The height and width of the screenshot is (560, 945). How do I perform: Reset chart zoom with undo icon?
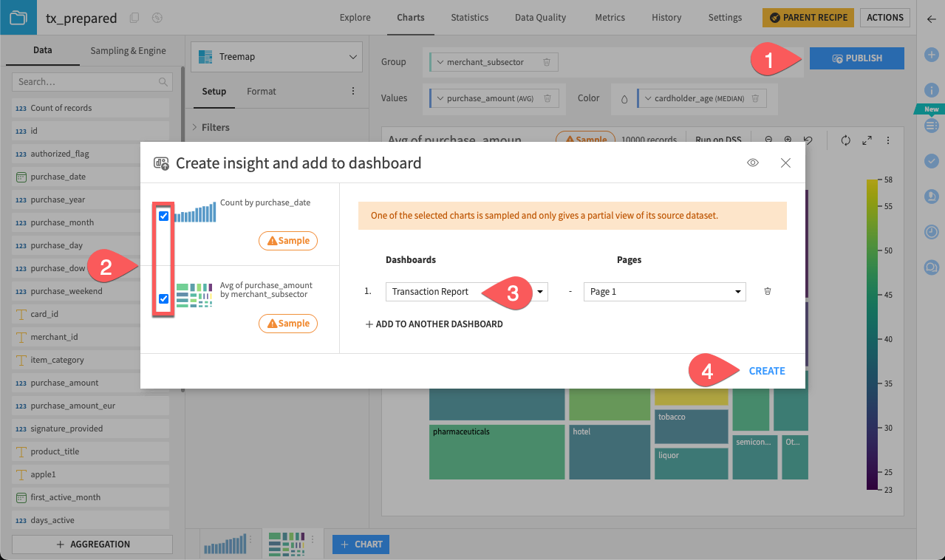coord(808,140)
